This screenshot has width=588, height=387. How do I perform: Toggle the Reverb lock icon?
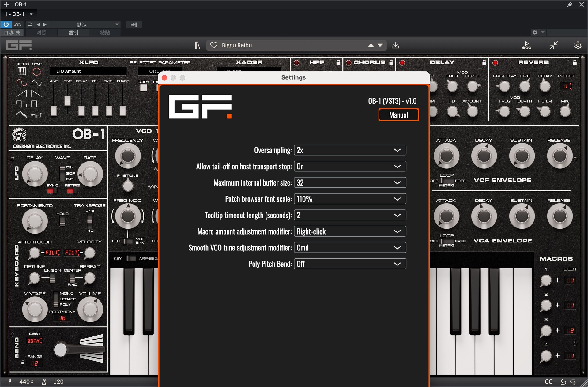click(575, 63)
